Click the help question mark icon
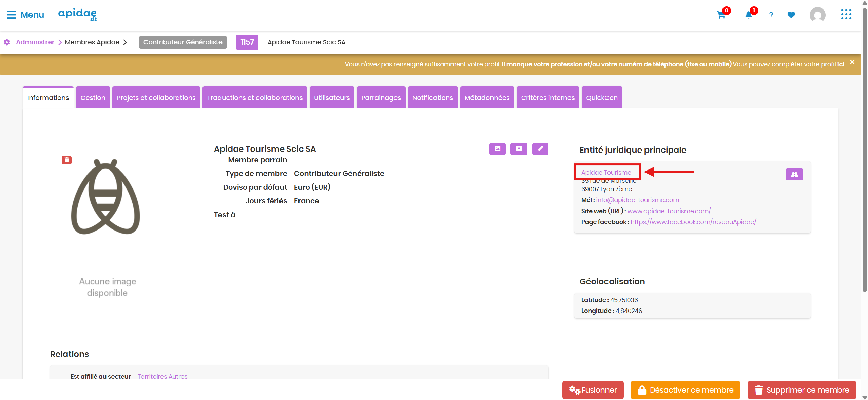The height and width of the screenshot is (400, 868). point(771,15)
